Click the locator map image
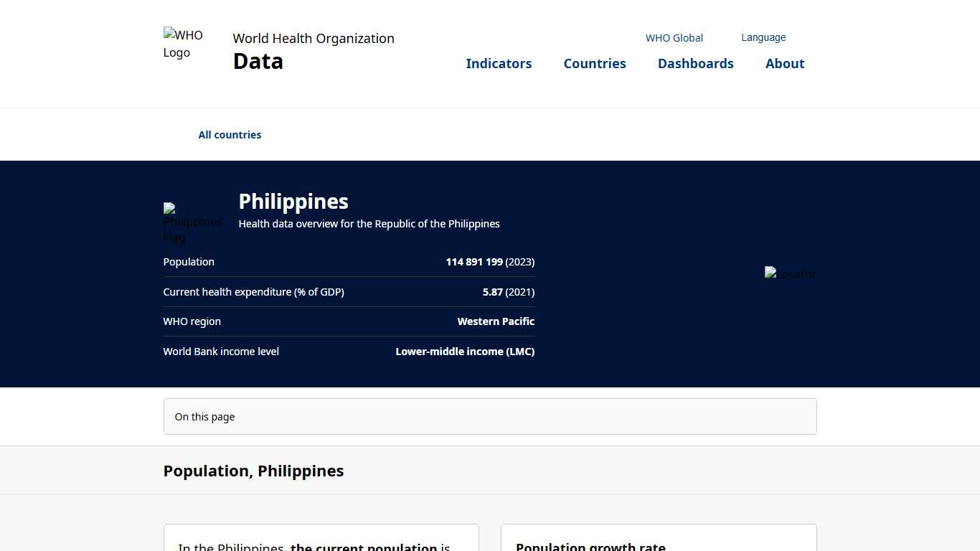 [x=790, y=273]
